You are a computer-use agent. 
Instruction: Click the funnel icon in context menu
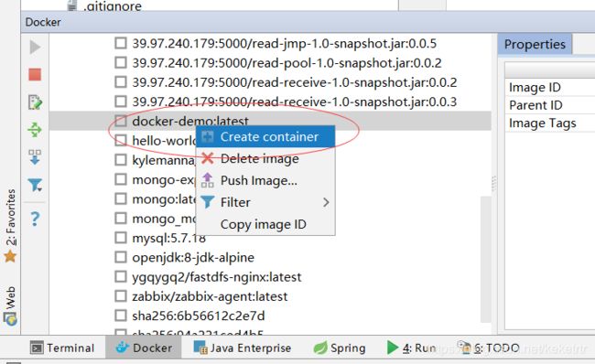tap(208, 202)
